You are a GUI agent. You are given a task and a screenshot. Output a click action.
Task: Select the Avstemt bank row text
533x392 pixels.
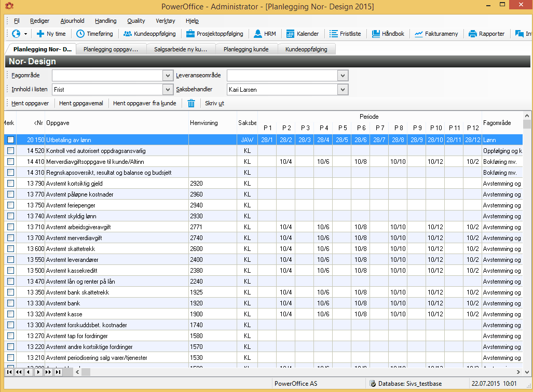(x=63, y=303)
